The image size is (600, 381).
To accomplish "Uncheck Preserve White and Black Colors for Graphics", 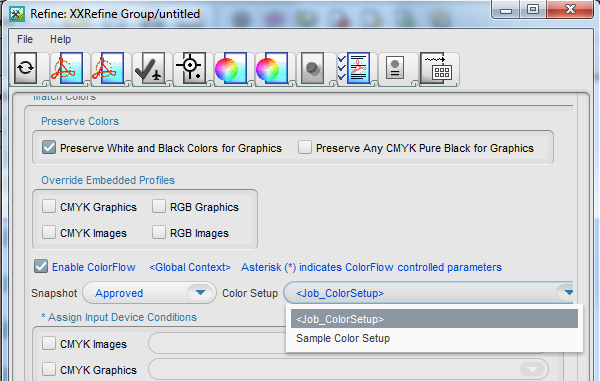I will click(x=49, y=148).
